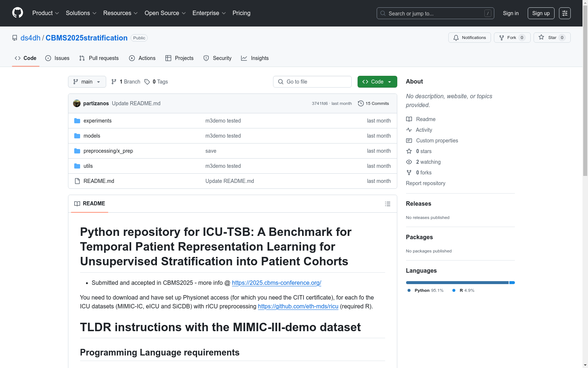The width and height of the screenshot is (588, 368).
Task: Select the README tab header
Action: click(x=90, y=204)
